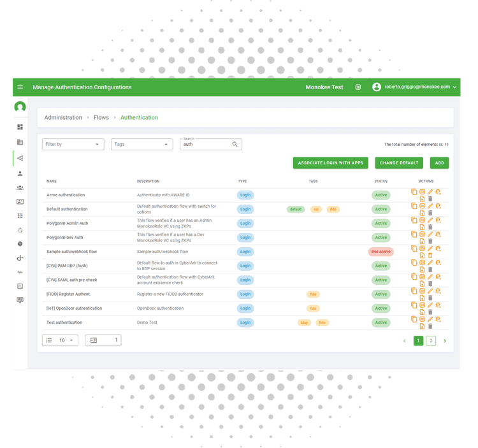Click the search magnifier icon

click(x=235, y=145)
